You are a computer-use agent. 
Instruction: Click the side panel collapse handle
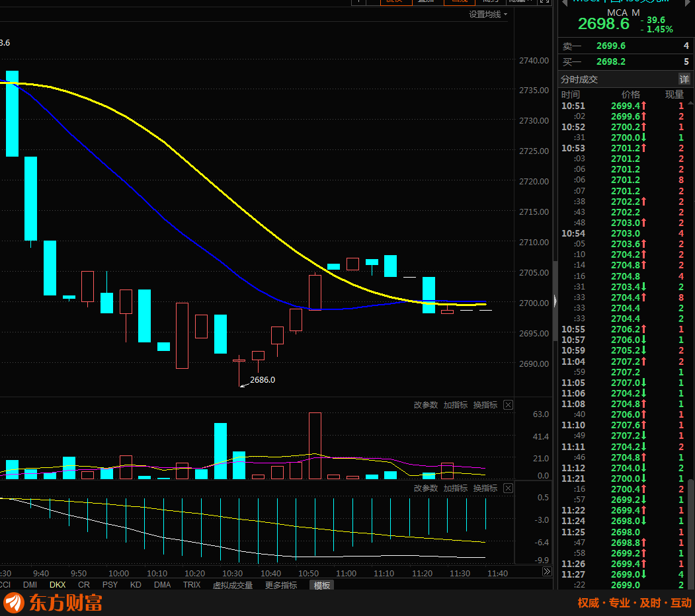tap(555, 301)
